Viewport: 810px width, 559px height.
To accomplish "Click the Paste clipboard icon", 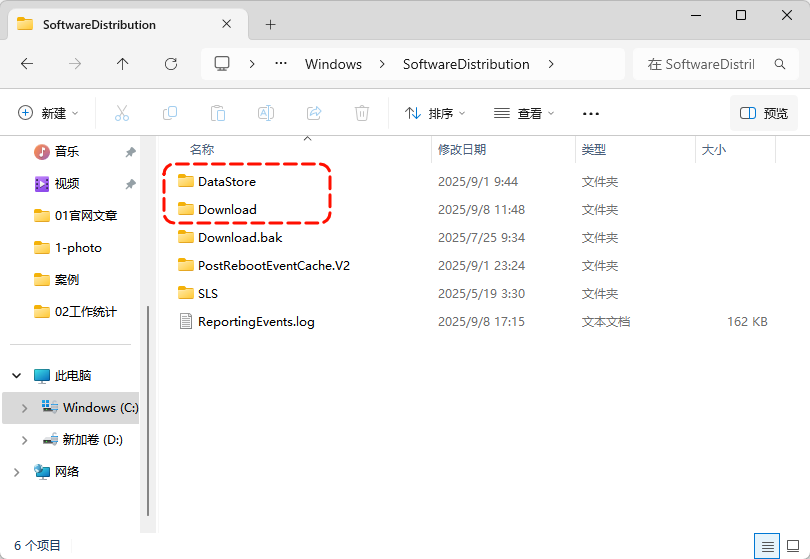I will [x=218, y=113].
